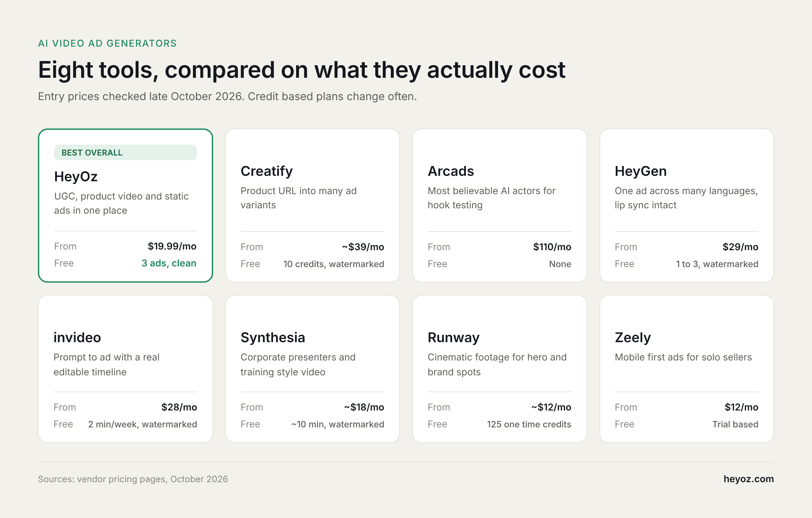Click the 'Entry prices checked' subtitle

pos(227,96)
